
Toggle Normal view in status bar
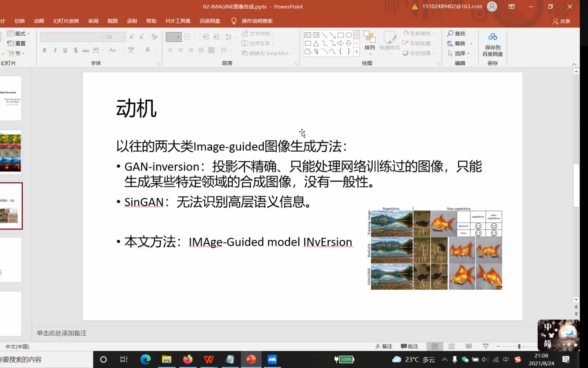(x=435, y=346)
